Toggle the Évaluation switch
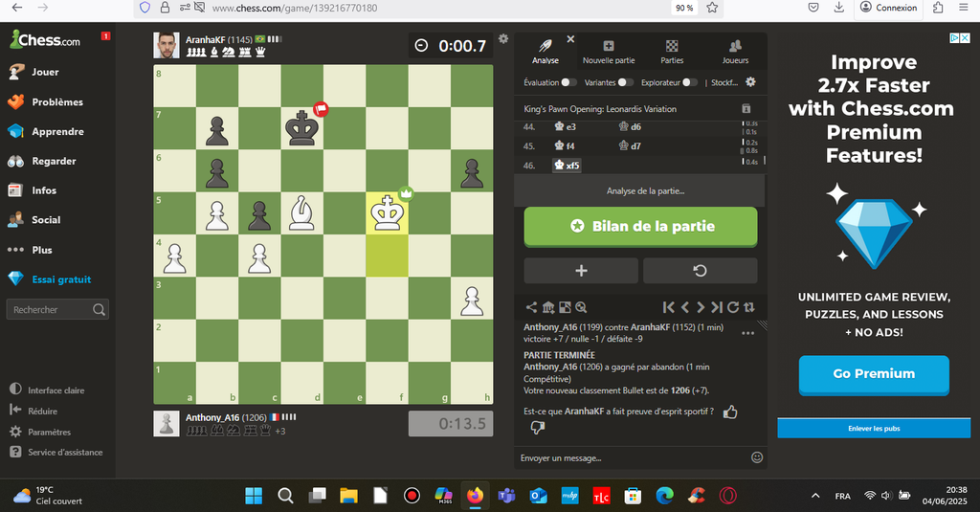 pos(568,82)
